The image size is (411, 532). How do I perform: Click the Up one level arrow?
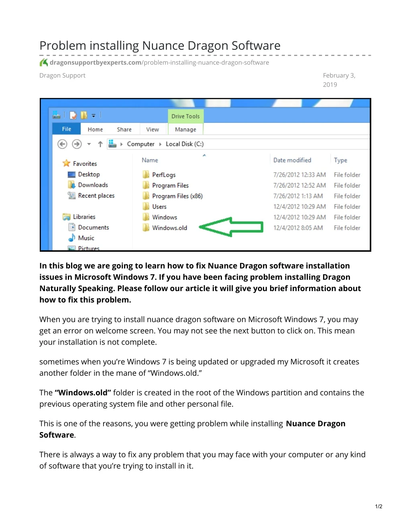coord(100,144)
